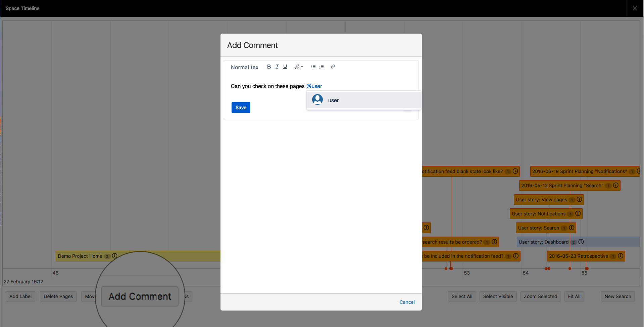Click comment count badge on User story: Dashboard
644x327 pixels.
(x=574, y=242)
